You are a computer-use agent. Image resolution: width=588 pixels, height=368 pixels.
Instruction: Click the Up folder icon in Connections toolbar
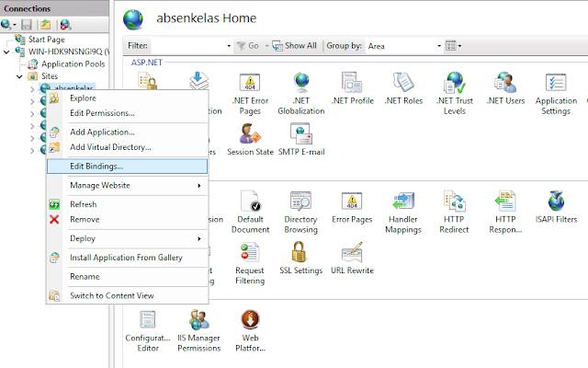click(46, 25)
